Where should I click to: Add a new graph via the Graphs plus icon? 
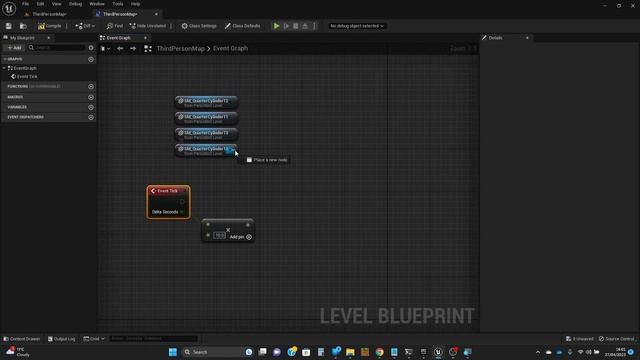(x=91, y=59)
